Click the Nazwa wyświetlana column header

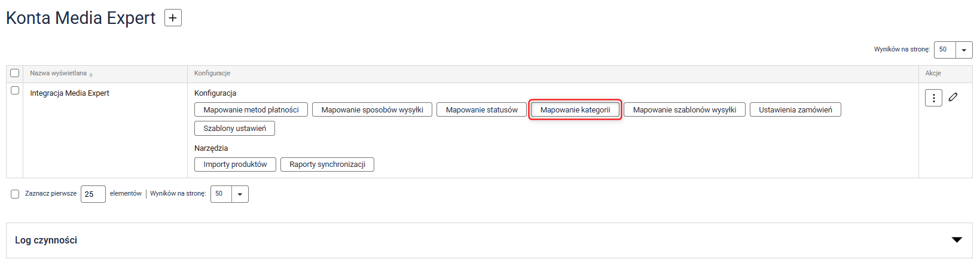coord(59,73)
